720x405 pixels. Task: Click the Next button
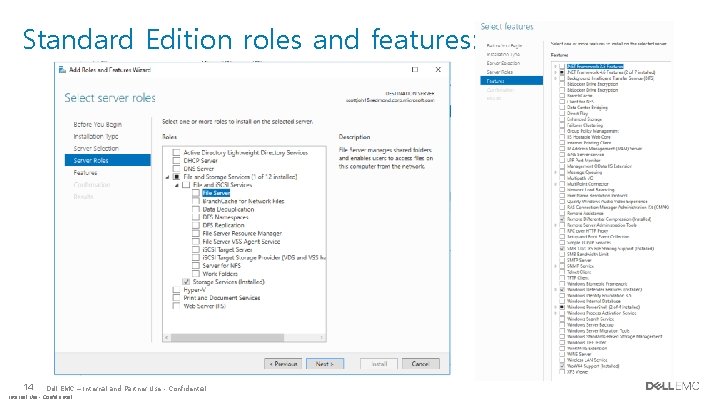tap(325, 364)
